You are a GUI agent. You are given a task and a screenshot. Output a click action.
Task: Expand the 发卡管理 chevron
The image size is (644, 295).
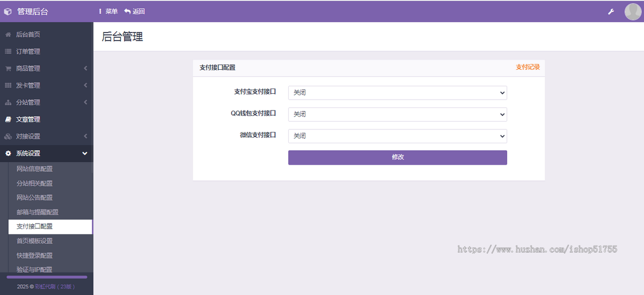pyautogui.click(x=85, y=85)
